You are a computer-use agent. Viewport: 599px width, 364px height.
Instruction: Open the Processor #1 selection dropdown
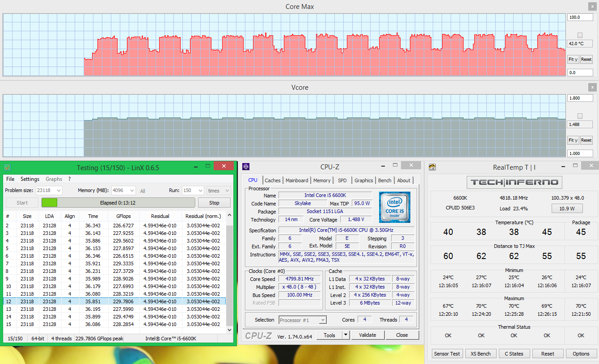point(303,320)
